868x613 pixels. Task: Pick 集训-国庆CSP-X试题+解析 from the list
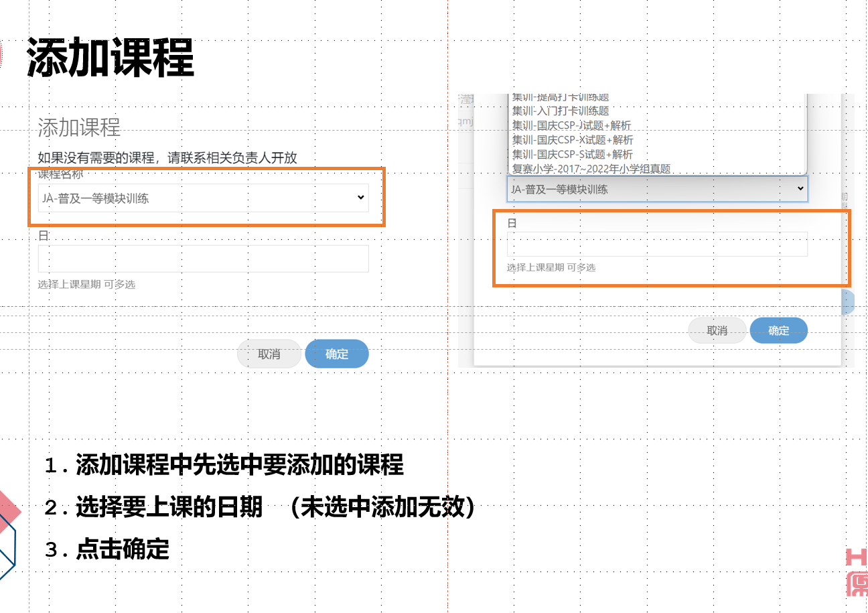click(572, 140)
